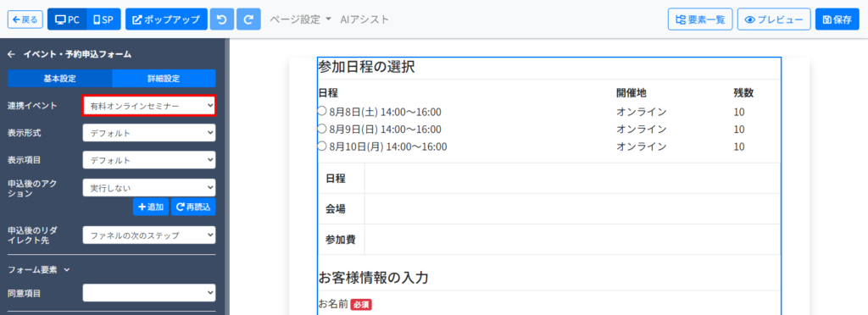Collapse the フォーム要素 section

38,269
